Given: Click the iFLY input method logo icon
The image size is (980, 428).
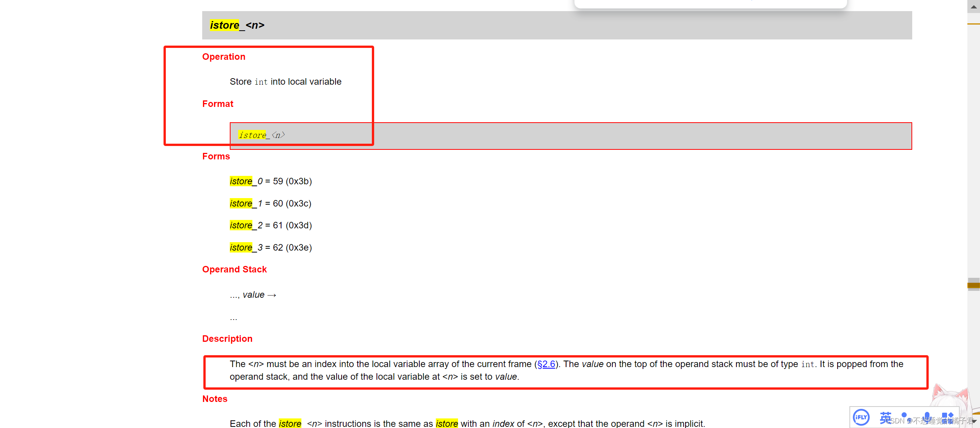Looking at the screenshot, I should [861, 417].
